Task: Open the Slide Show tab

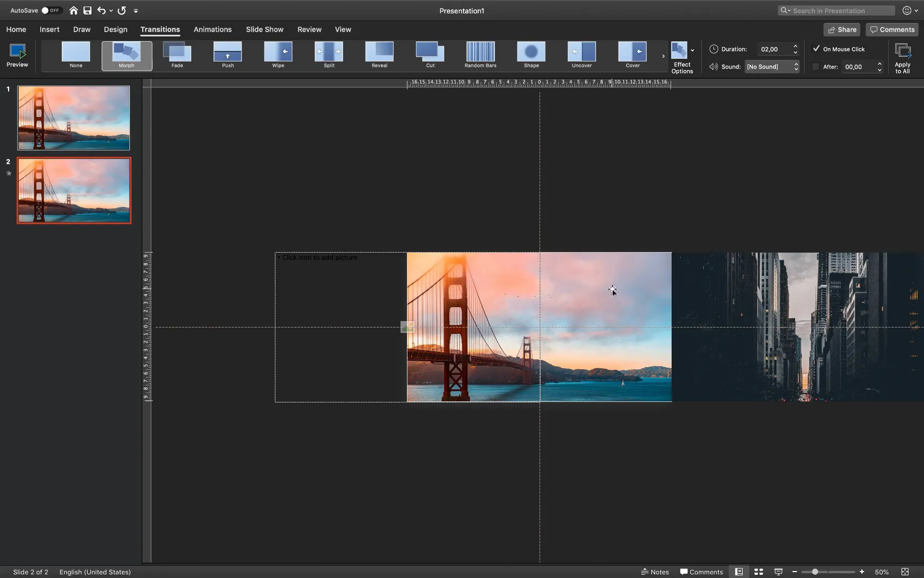Action: (265, 29)
